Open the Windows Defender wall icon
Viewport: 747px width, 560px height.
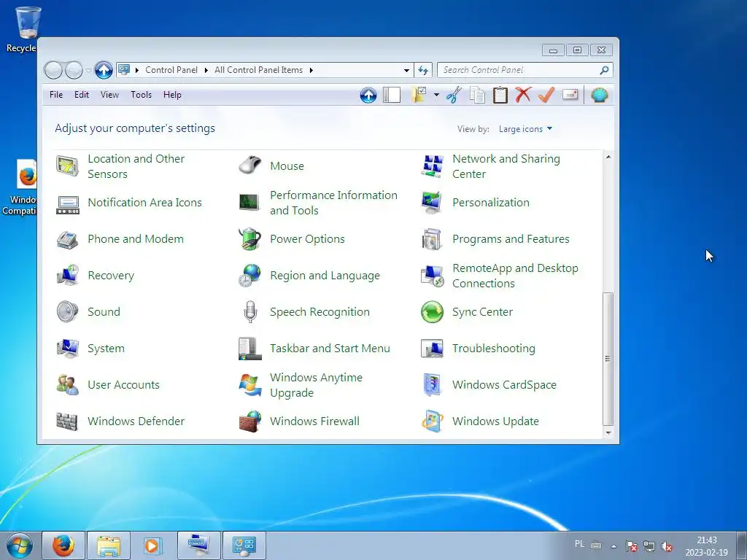[x=68, y=421]
